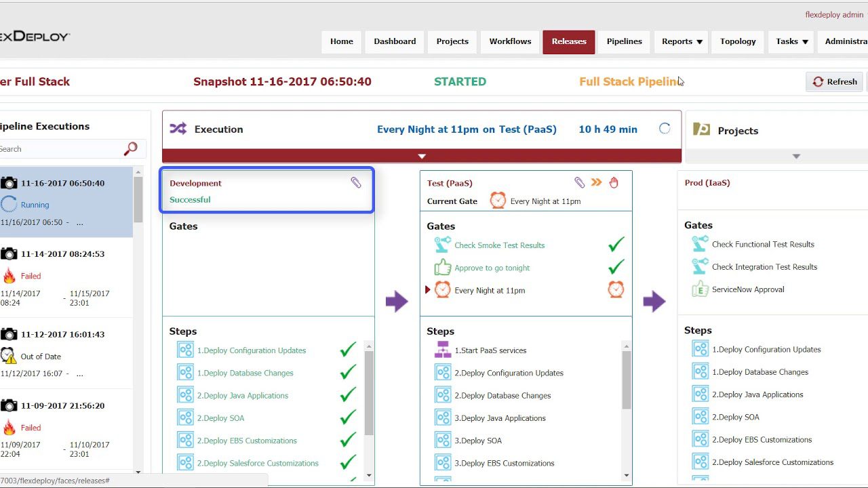The width and height of the screenshot is (868, 488).
Task: Click the paperclip icon in Development stage
Action: [x=356, y=182]
